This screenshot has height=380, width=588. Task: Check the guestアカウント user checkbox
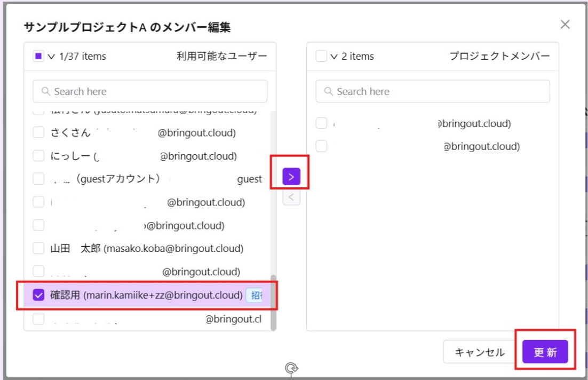[38, 179]
